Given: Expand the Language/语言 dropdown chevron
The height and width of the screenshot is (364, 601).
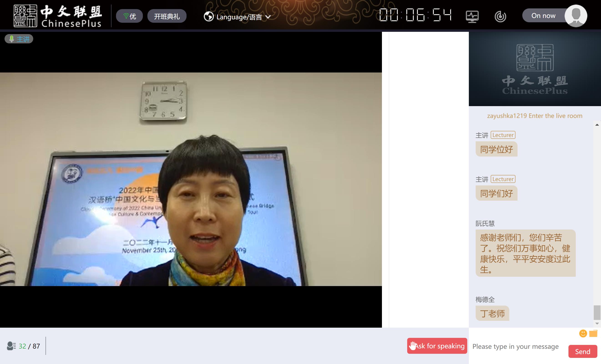Looking at the screenshot, I should [x=268, y=17].
